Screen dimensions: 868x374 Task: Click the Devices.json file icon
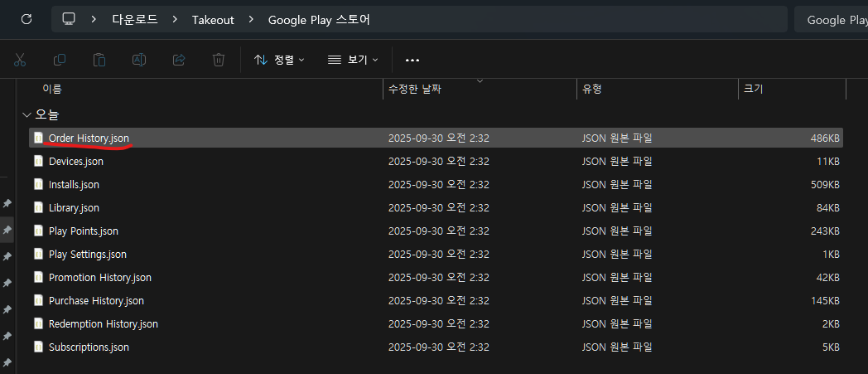(x=38, y=161)
